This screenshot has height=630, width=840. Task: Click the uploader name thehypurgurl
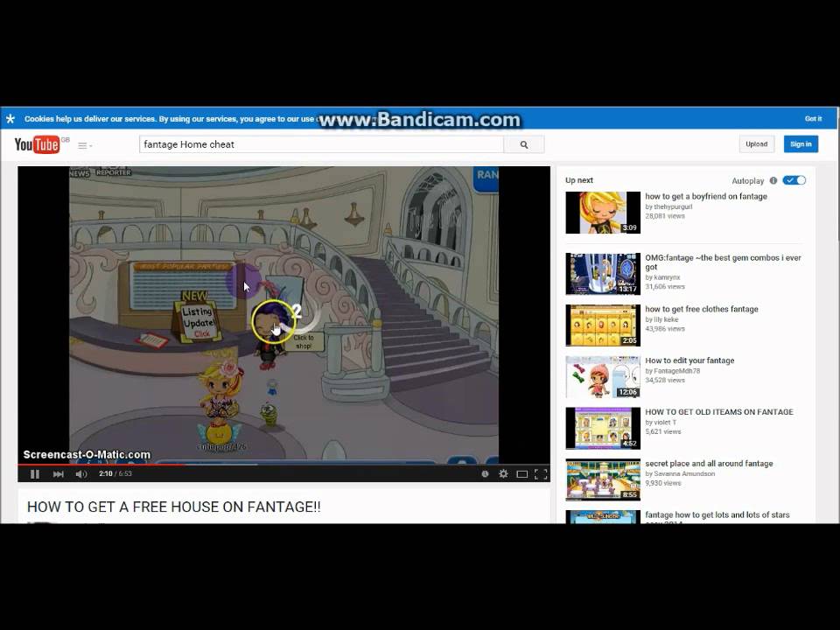pyautogui.click(x=673, y=206)
